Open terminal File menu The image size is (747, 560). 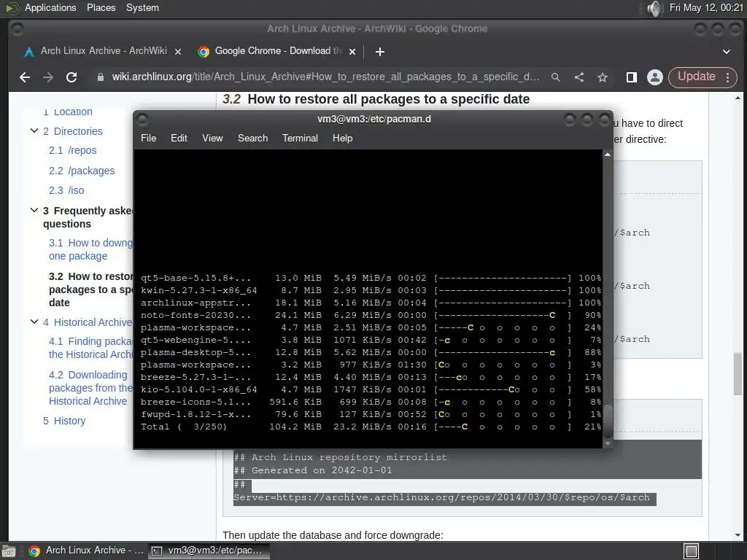pos(148,138)
